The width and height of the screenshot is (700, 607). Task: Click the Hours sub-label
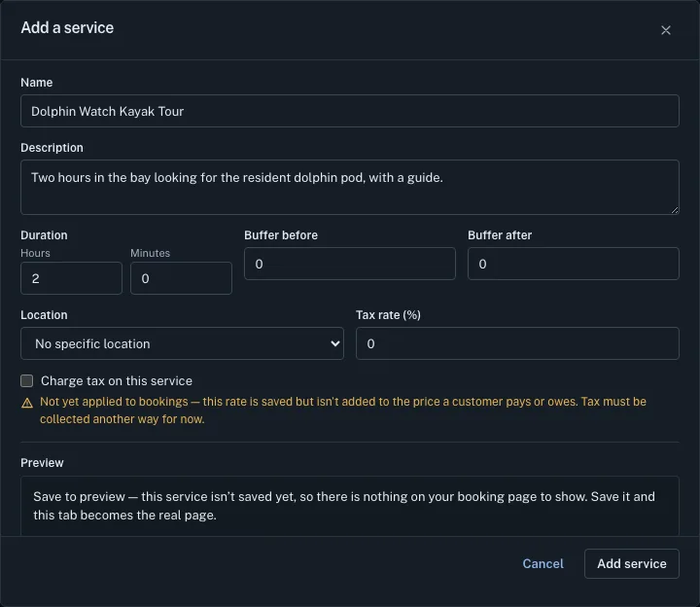click(35, 253)
